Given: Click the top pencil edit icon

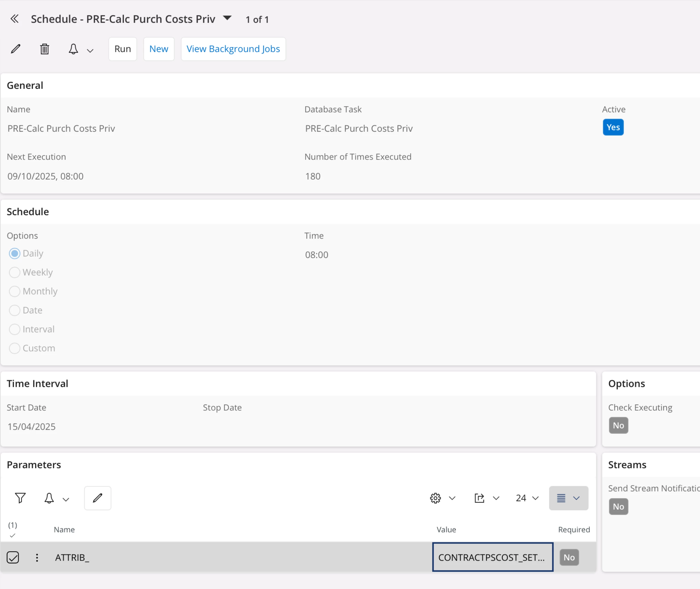Looking at the screenshot, I should (x=16, y=49).
